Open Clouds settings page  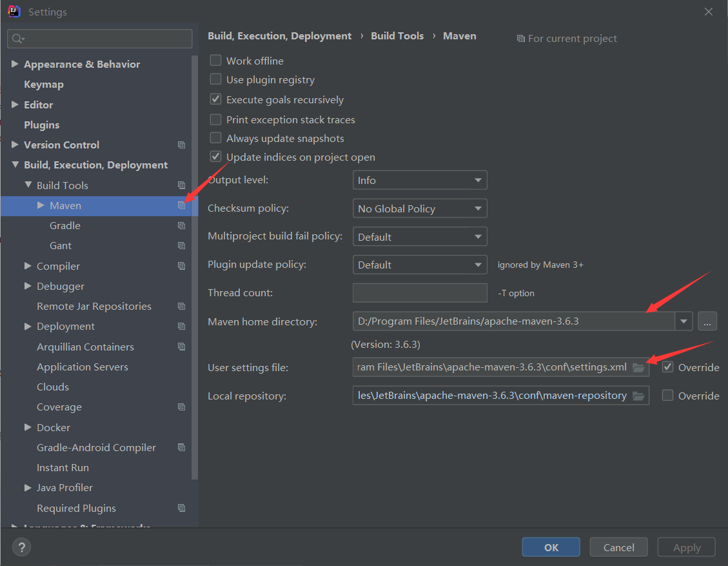point(53,387)
